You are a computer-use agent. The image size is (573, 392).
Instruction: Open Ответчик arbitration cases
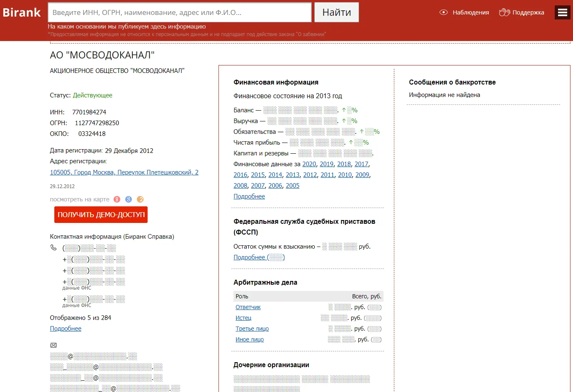click(x=248, y=307)
